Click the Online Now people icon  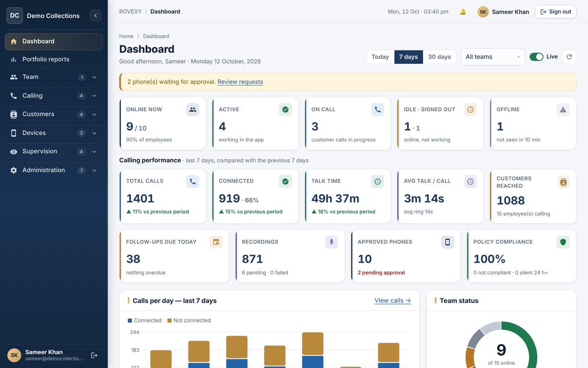click(193, 110)
